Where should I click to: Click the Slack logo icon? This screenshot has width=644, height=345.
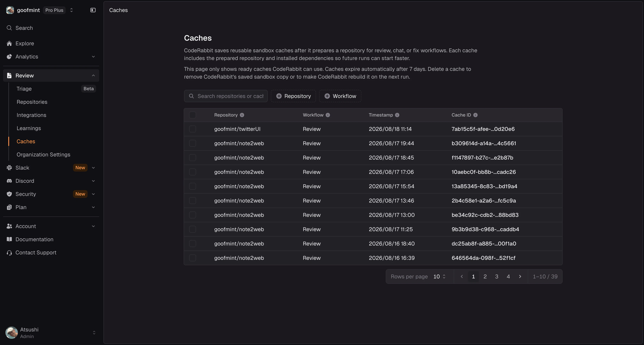pyautogui.click(x=9, y=168)
